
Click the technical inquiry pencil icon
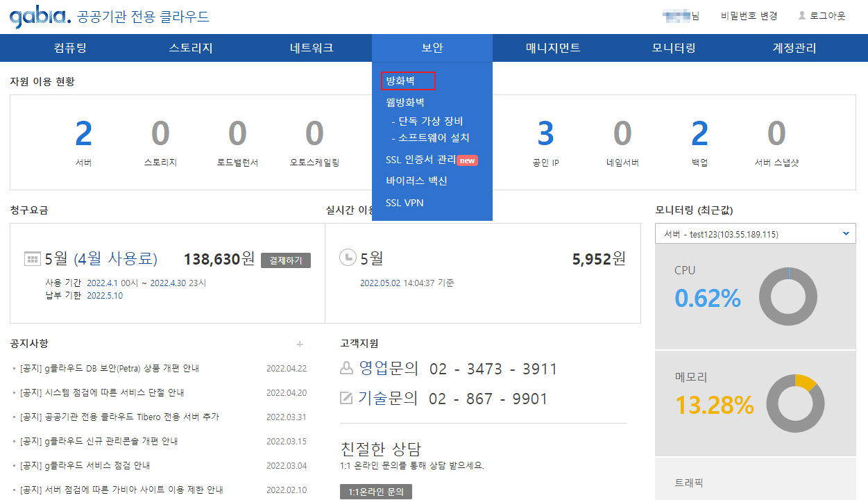click(x=346, y=398)
